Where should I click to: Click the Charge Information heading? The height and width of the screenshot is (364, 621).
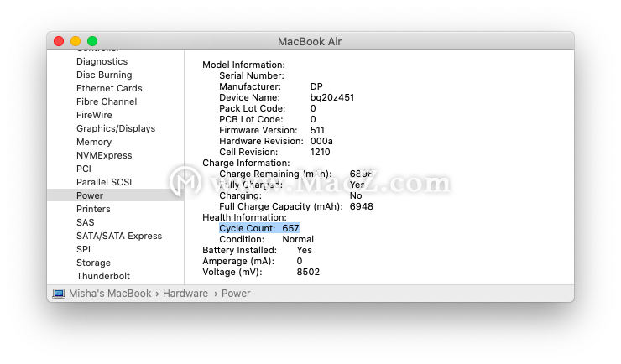click(246, 163)
